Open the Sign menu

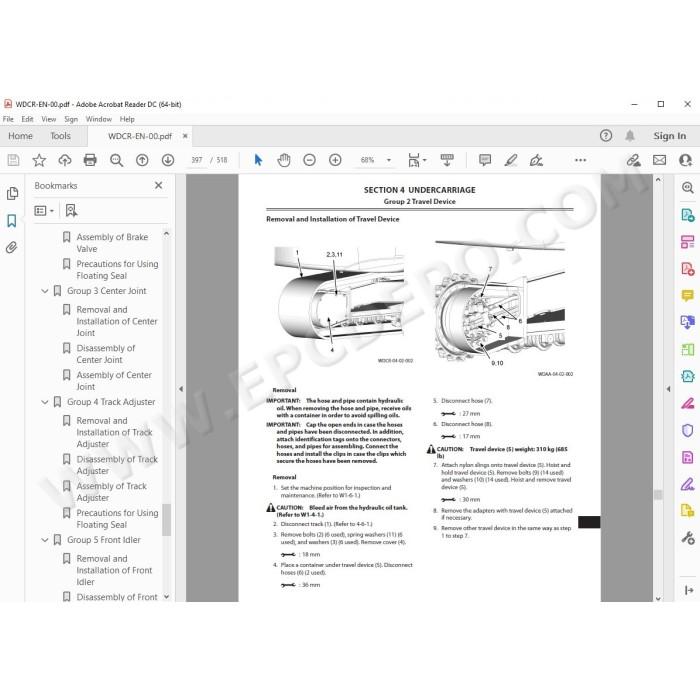(x=71, y=119)
